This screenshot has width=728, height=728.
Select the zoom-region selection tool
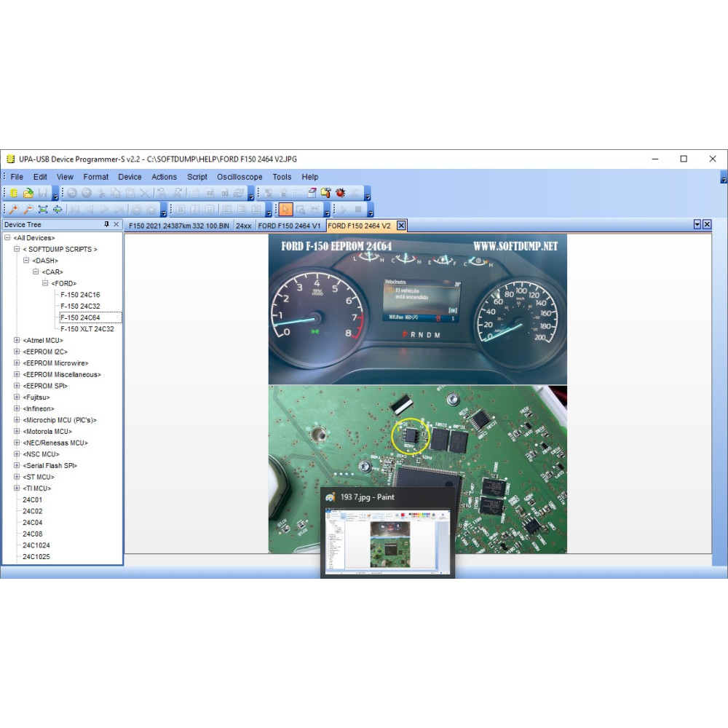point(301,210)
